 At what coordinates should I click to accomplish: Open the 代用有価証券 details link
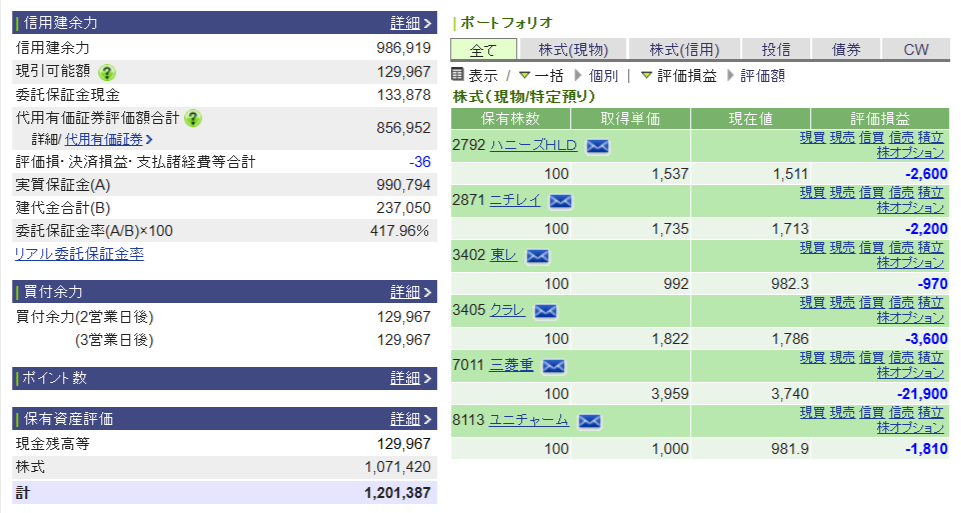[108, 140]
